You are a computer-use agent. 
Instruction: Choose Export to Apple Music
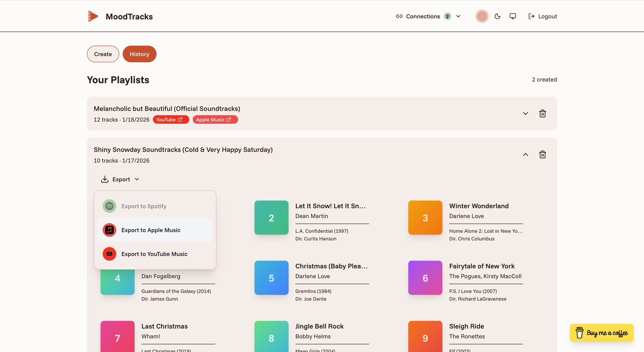(151, 230)
